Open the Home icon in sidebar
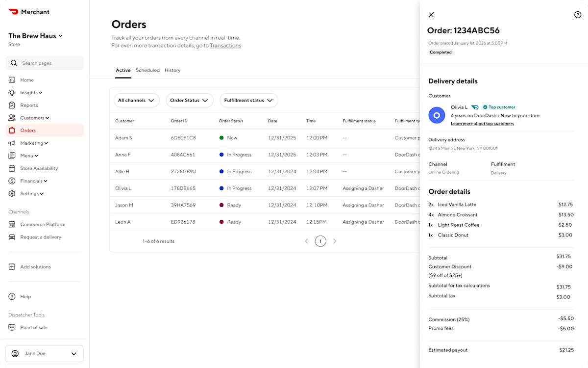 [11, 79]
